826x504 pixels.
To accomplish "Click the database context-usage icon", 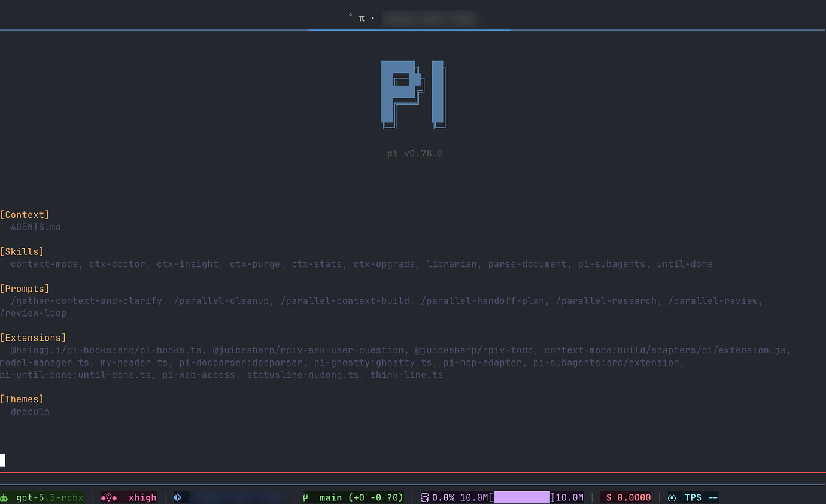I will coord(425,497).
